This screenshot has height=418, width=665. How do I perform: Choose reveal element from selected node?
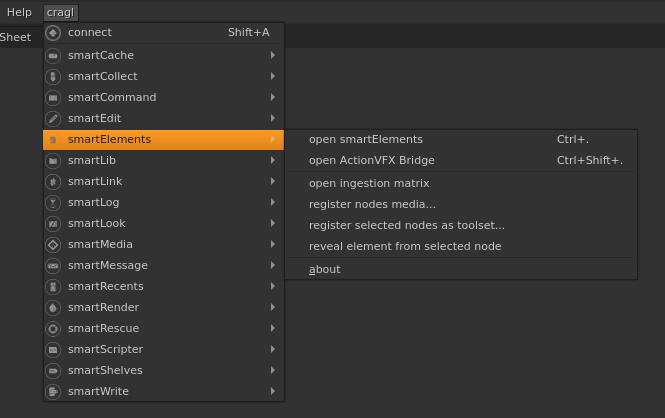click(x=462, y=246)
